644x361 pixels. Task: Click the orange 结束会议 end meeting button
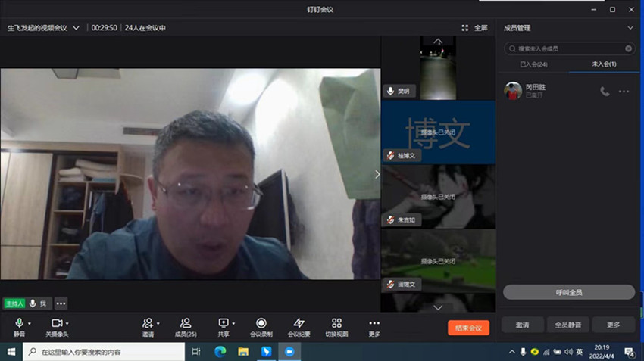[x=468, y=328]
